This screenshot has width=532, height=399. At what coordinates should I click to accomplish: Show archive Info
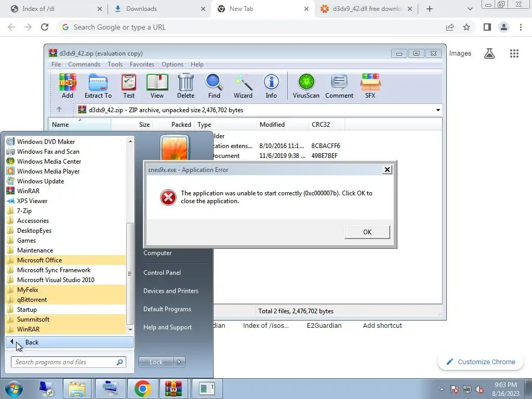click(271, 86)
